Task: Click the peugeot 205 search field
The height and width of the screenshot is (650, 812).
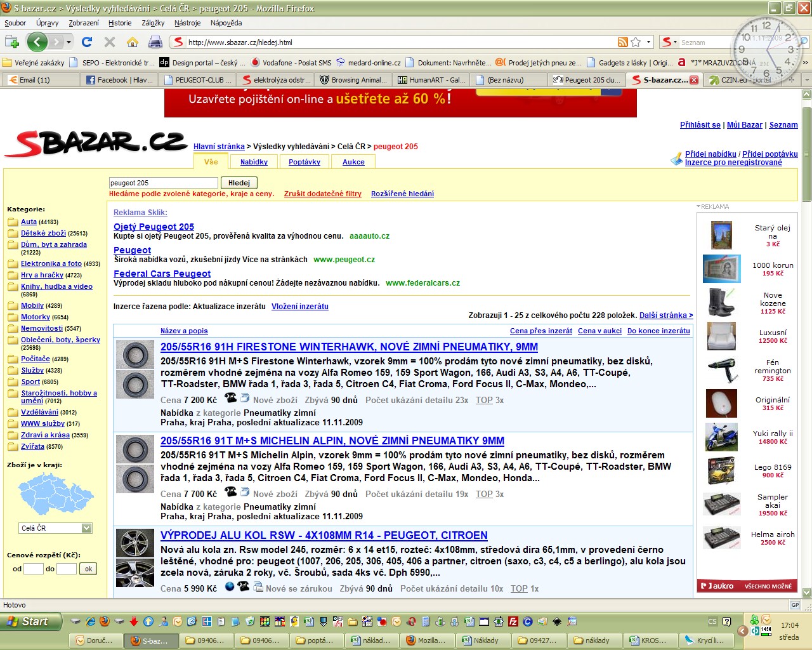Action: tap(163, 183)
